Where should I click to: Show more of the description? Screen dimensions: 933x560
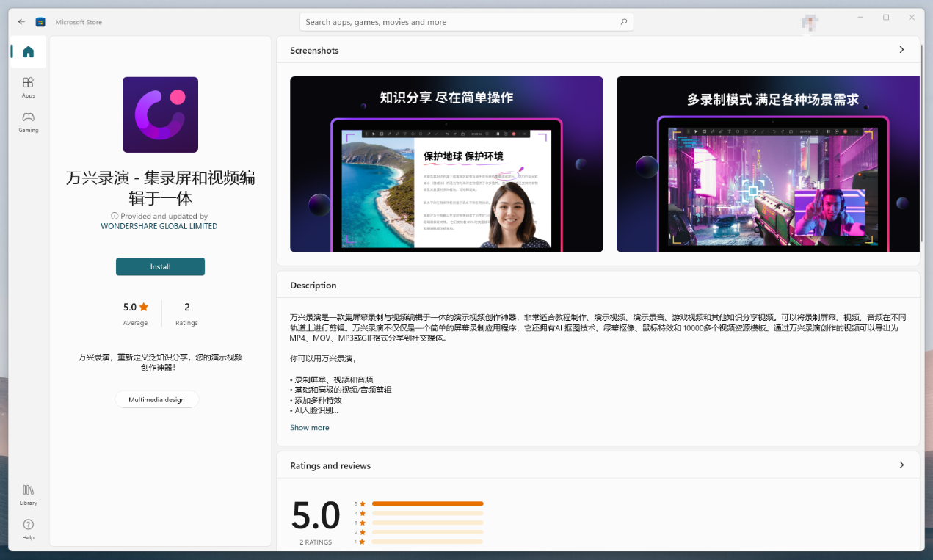[x=309, y=428]
